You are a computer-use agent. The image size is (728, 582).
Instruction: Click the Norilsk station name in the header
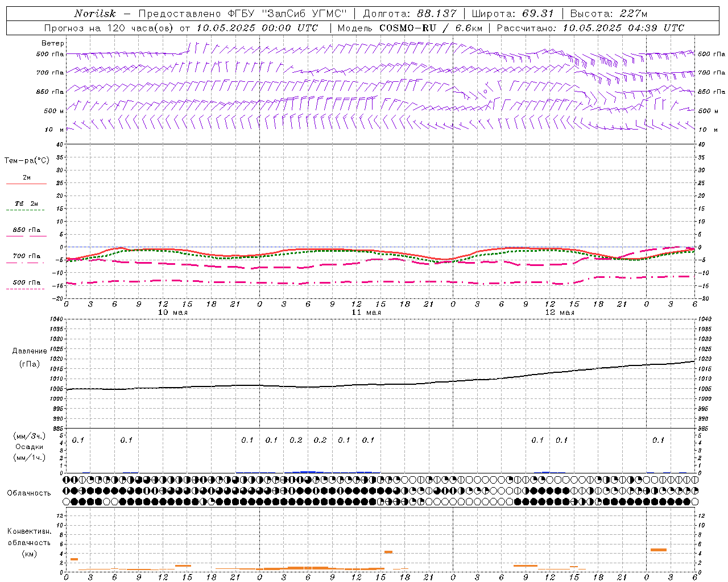tap(94, 14)
